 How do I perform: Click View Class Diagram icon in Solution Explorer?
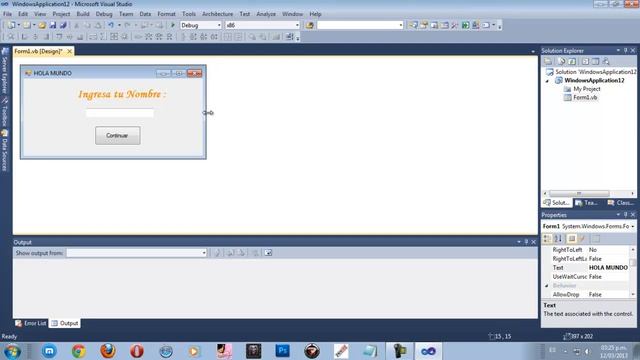[606, 61]
